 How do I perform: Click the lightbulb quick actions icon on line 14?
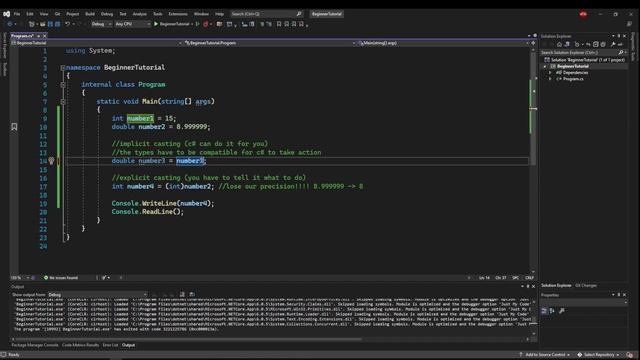coord(51,161)
